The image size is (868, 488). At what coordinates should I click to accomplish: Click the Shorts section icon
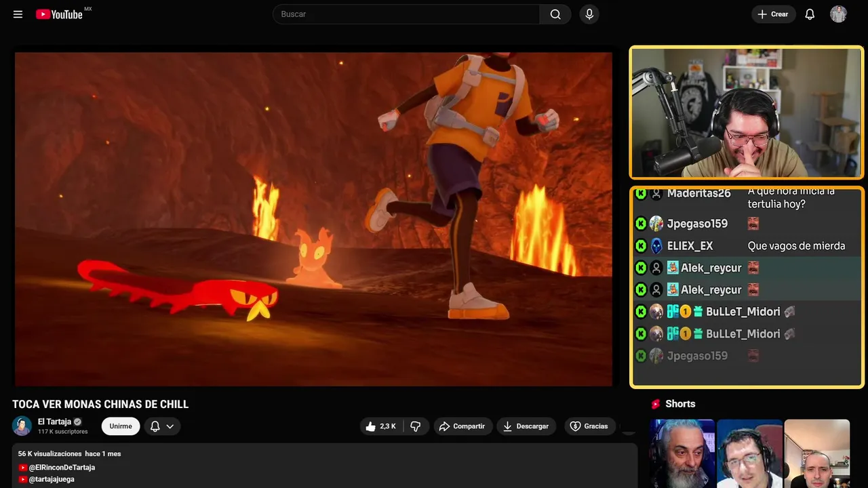[656, 404]
